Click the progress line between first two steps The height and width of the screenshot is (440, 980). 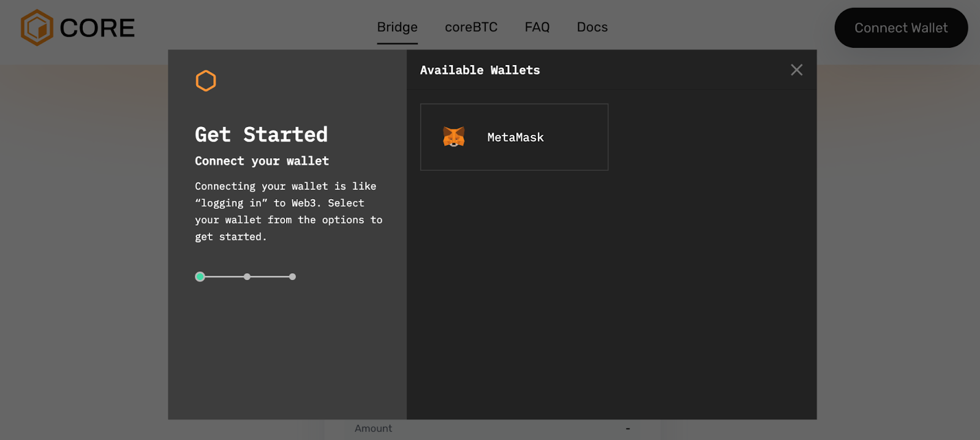pyautogui.click(x=224, y=277)
